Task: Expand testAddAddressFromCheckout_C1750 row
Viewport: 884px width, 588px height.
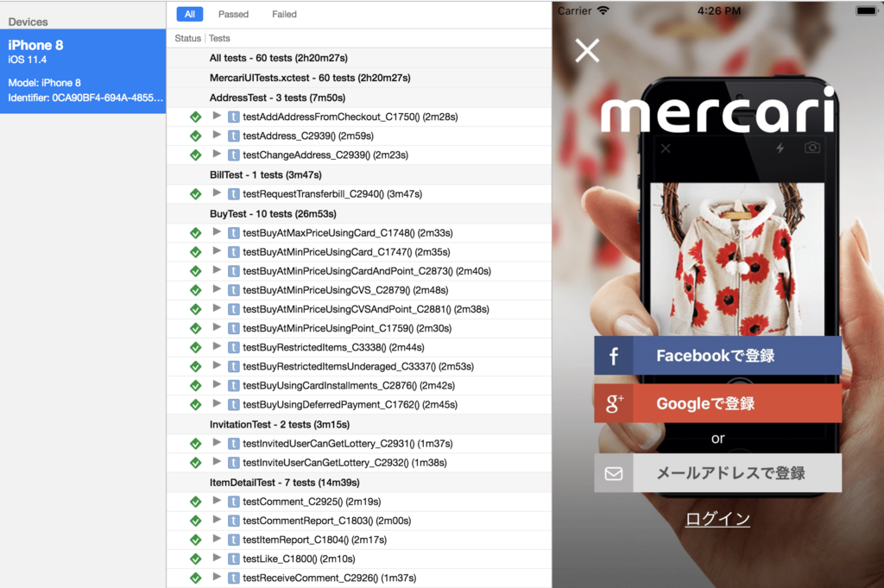Action: [217, 116]
